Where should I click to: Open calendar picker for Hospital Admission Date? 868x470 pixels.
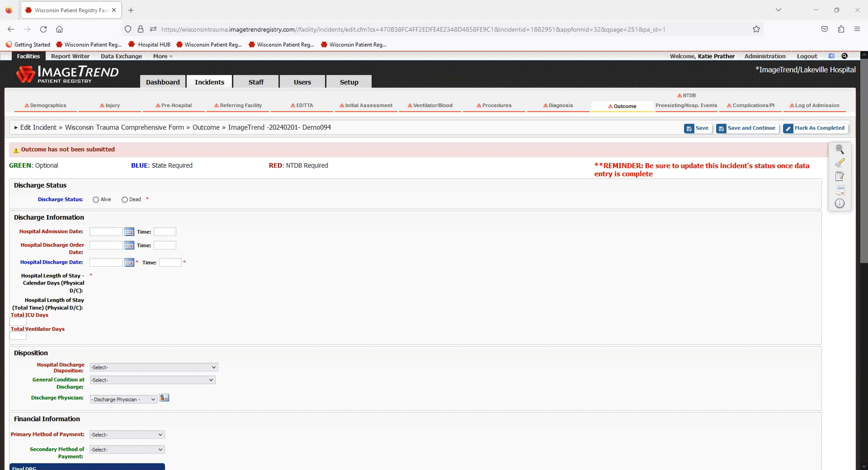click(129, 232)
